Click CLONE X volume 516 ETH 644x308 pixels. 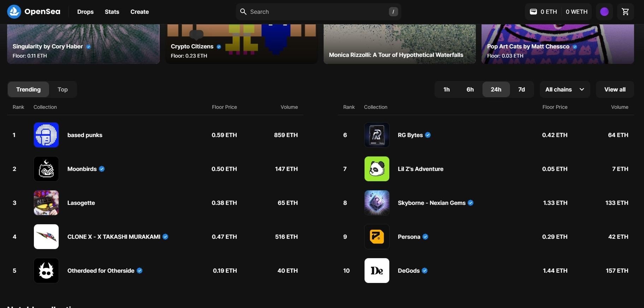tap(286, 237)
